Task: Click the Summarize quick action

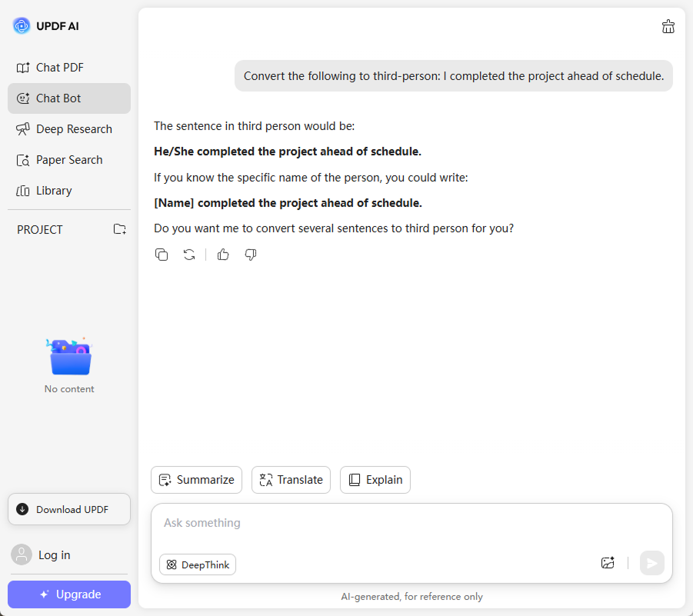Action: point(196,480)
